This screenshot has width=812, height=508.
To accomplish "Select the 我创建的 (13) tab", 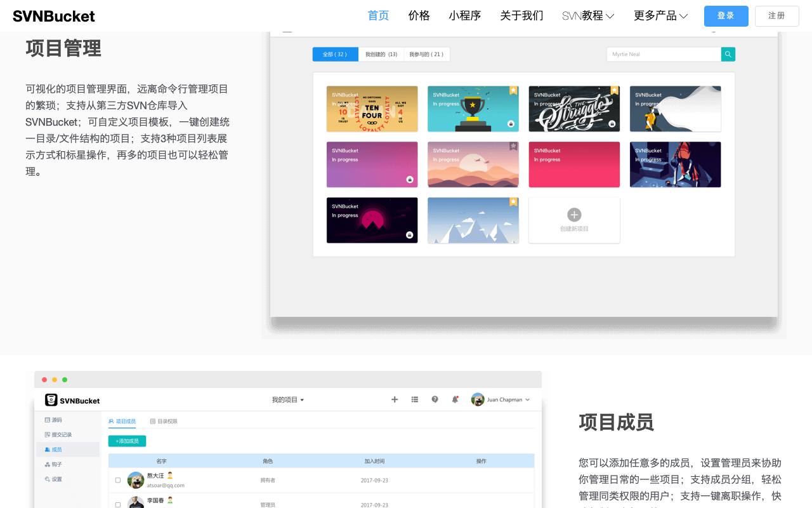I will pos(381,55).
